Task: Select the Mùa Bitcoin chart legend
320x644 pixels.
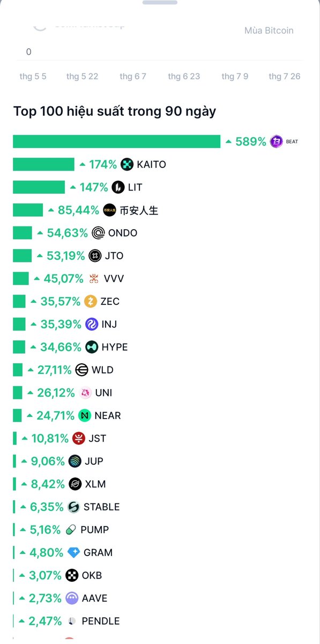Action: (269, 31)
